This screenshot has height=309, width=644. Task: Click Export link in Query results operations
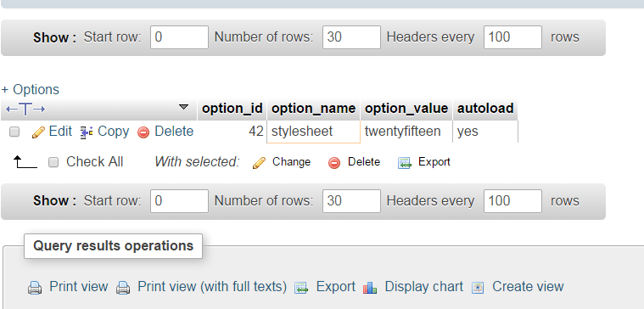click(x=336, y=286)
